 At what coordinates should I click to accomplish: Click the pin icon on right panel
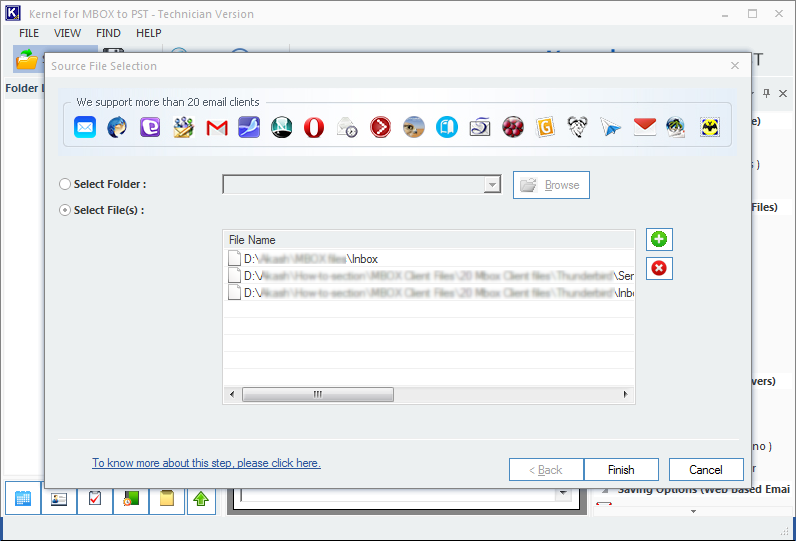767,93
